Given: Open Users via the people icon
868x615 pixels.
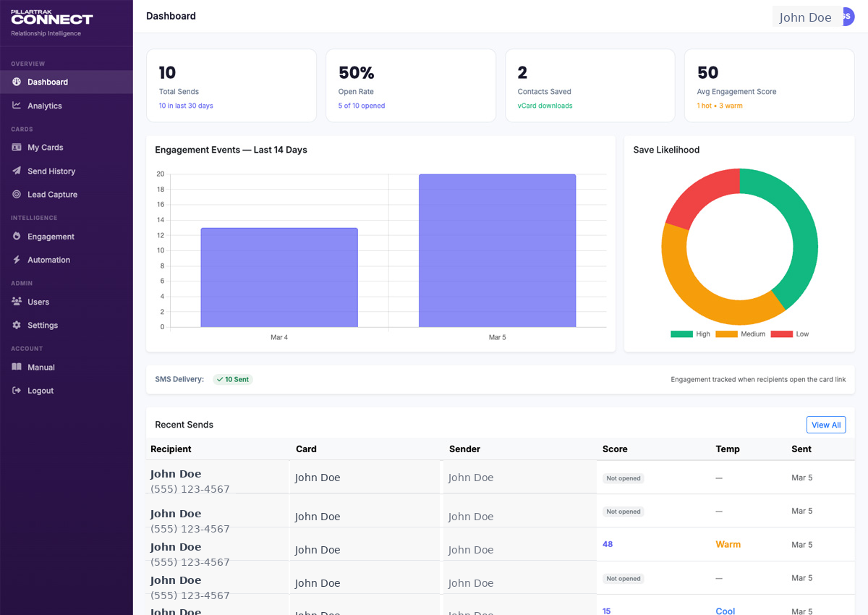Looking at the screenshot, I should 17,301.
